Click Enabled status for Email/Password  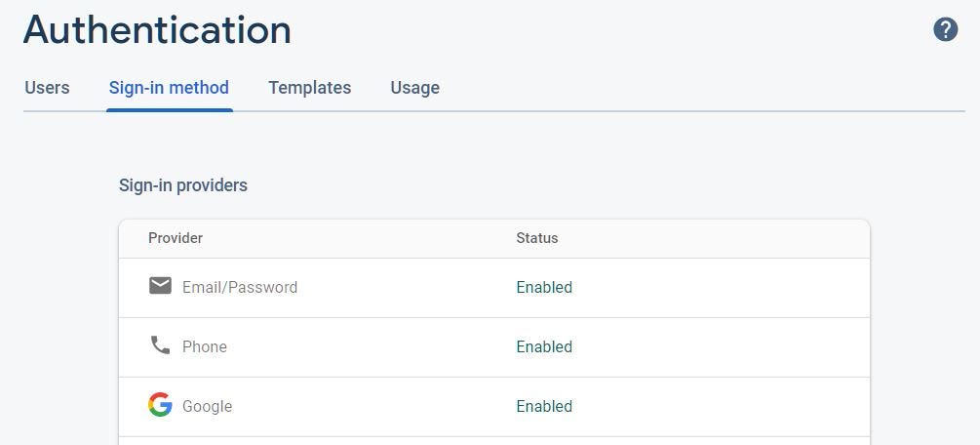[544, 287]
